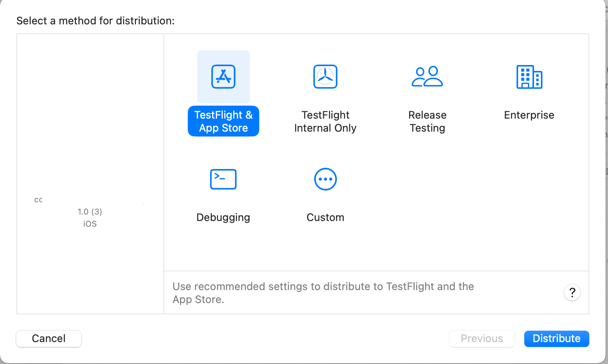This screenshot has width=608, height=364.
Task: Cancel the distribution dialog
Action: pos(48,338)
